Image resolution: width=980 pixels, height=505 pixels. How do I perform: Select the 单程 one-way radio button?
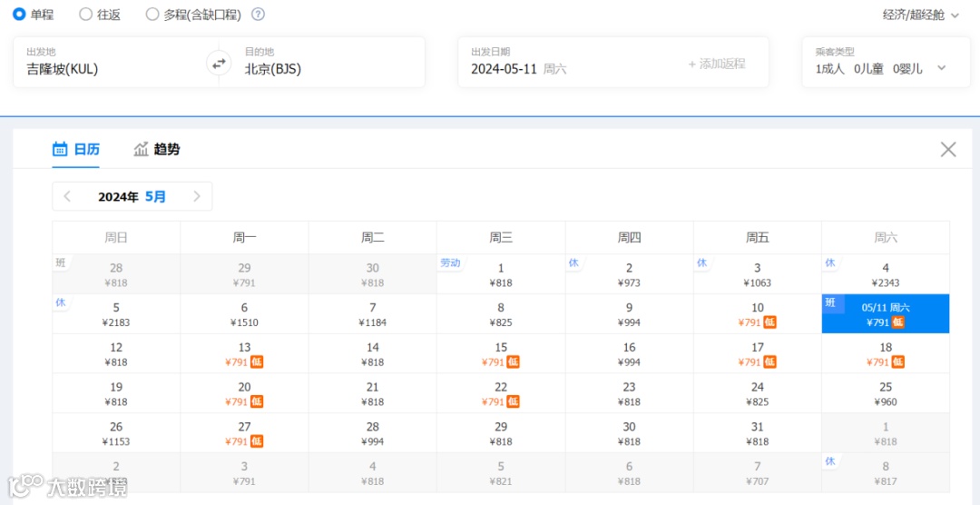[x=19, y=15]
